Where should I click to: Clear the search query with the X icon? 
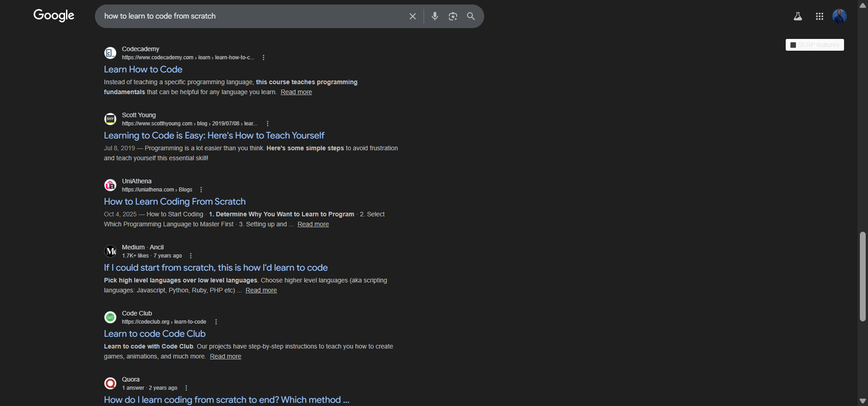click(413, 16)
